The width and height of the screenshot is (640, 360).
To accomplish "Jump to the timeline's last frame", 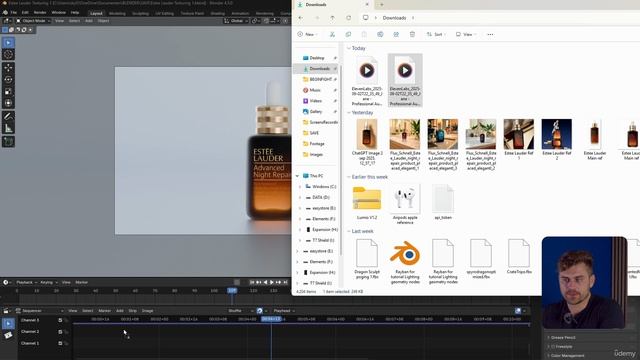I will pos(285,282).
